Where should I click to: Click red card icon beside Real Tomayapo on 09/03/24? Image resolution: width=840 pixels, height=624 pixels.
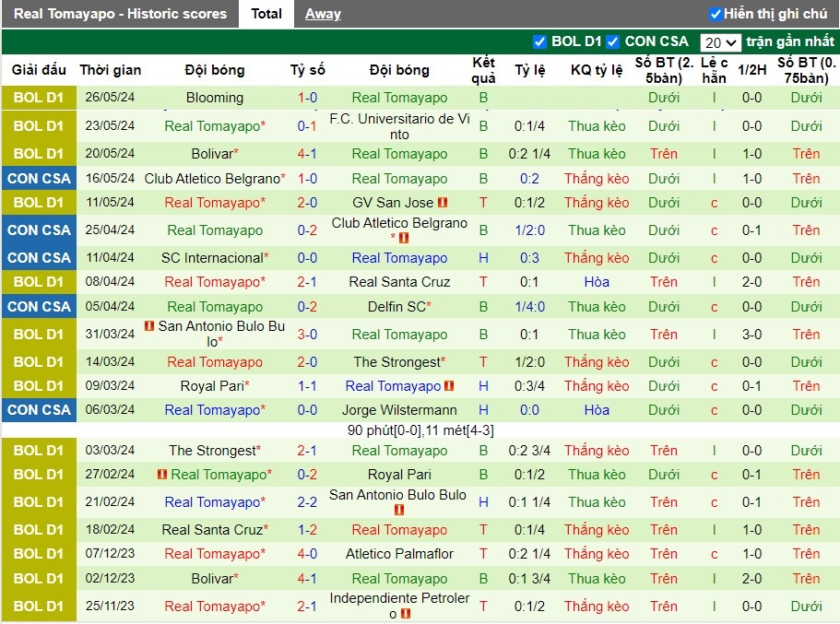pyautogui.click(x=449, y=385)
